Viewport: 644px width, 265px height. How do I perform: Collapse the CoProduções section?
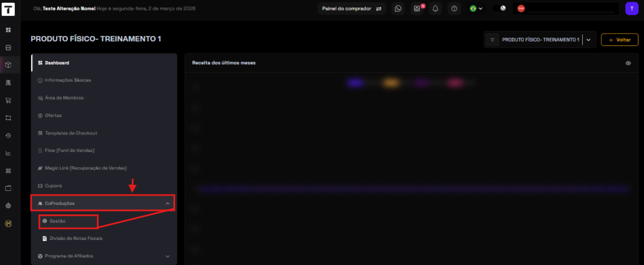coord(167,203)
